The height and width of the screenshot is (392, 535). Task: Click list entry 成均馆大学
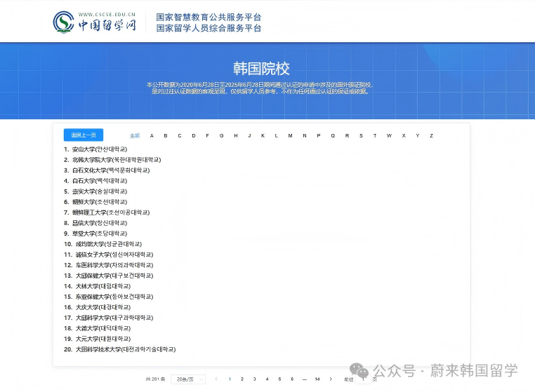pyautogui.click(x=103, y=244)
